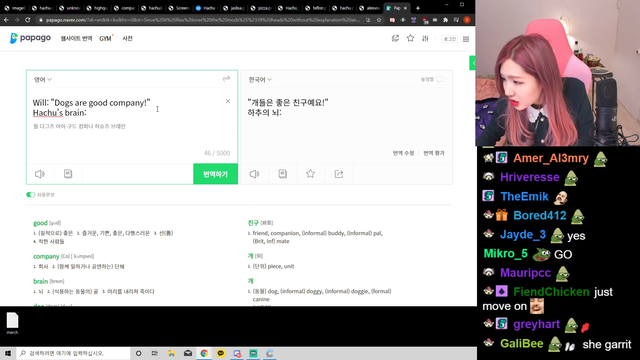
Task: Open Chrome from the taskbar
Action: [x=204, y=353]
